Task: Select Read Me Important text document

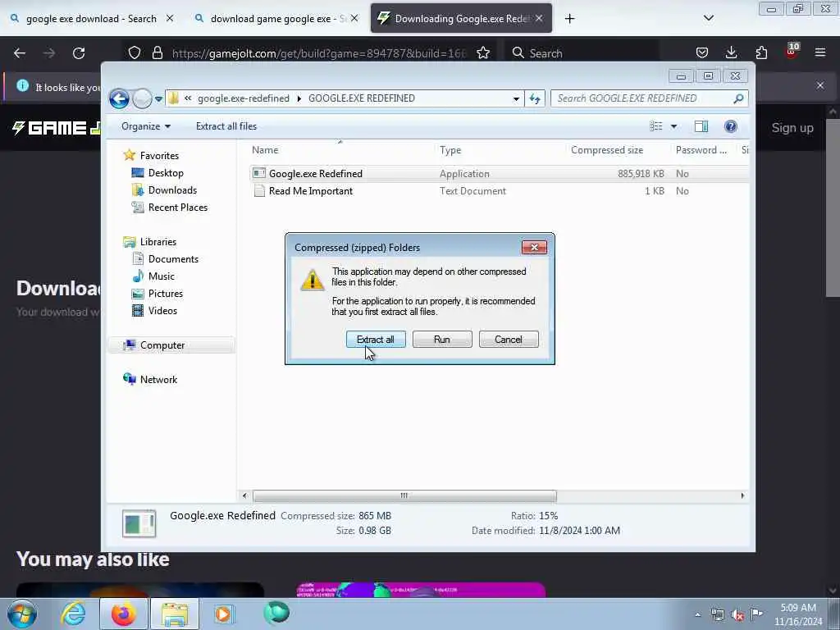Action: [311, 190]
